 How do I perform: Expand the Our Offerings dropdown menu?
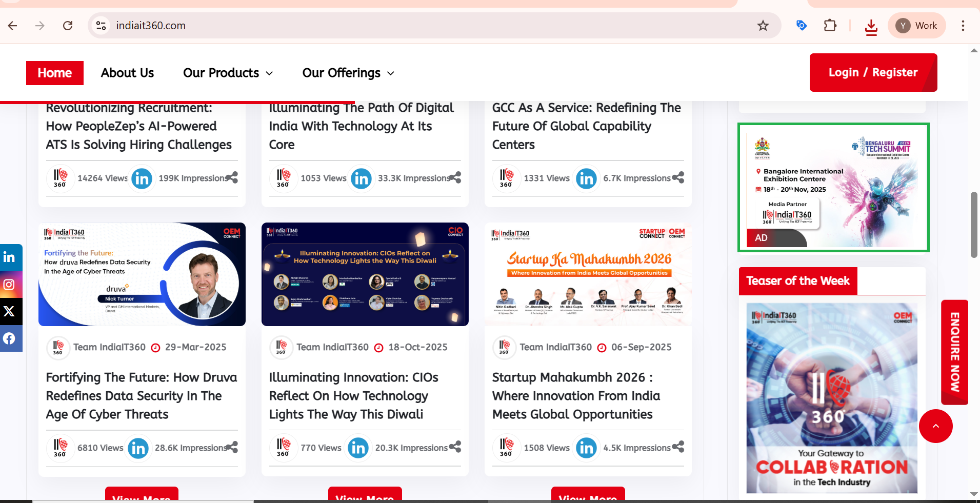coord(348,73)
